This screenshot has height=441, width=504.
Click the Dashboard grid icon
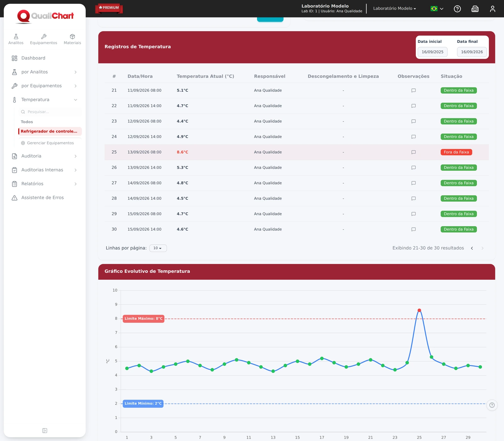point(14,58)
